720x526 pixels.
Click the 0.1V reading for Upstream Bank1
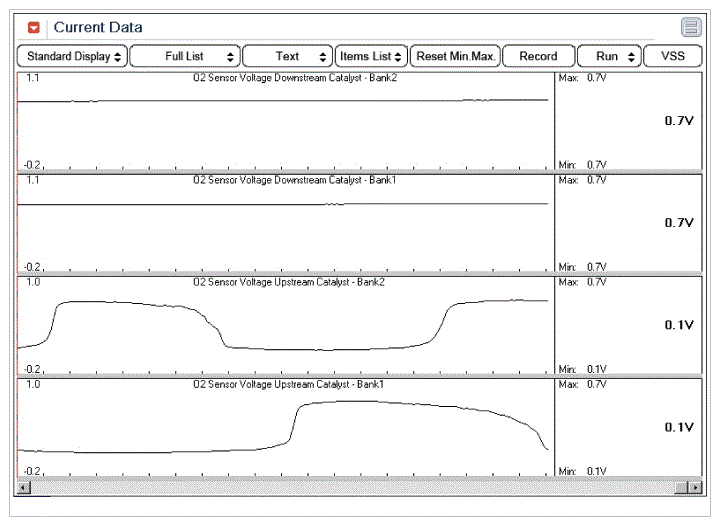point(679,427)
